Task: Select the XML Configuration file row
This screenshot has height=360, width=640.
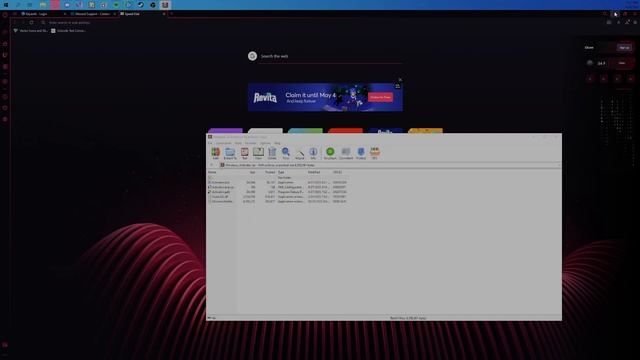Action: pos(278,187)
